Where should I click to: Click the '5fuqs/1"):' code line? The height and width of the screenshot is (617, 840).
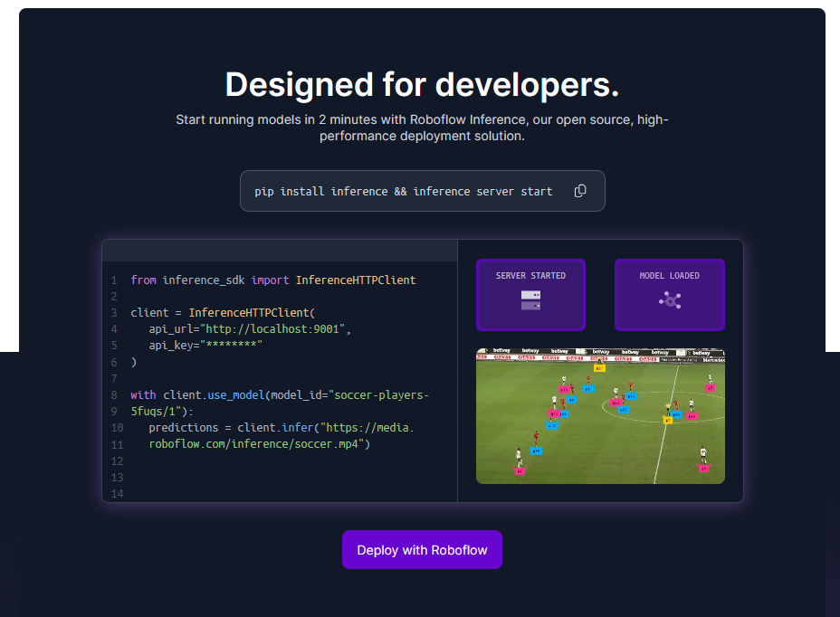click(162, 412)
